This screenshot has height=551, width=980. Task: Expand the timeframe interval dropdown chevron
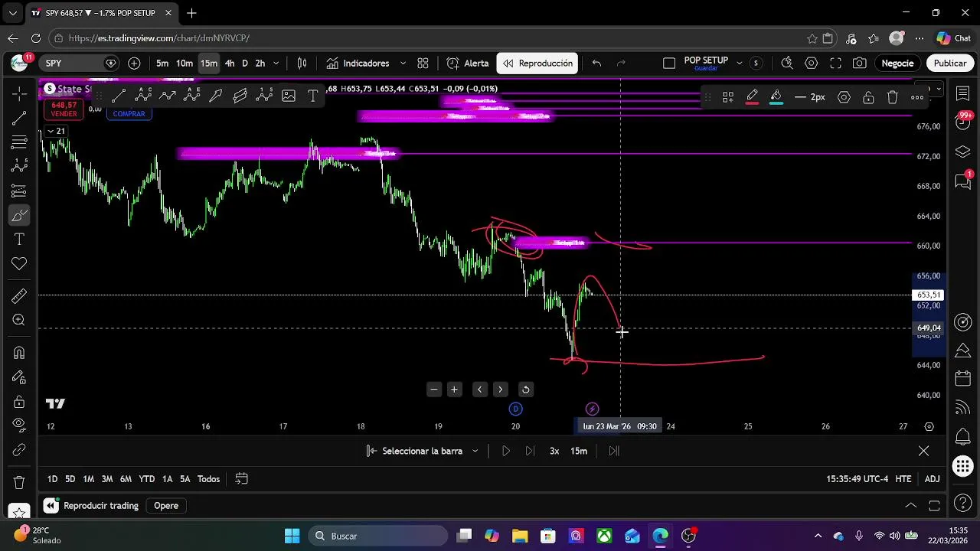(x=276, y=64)
